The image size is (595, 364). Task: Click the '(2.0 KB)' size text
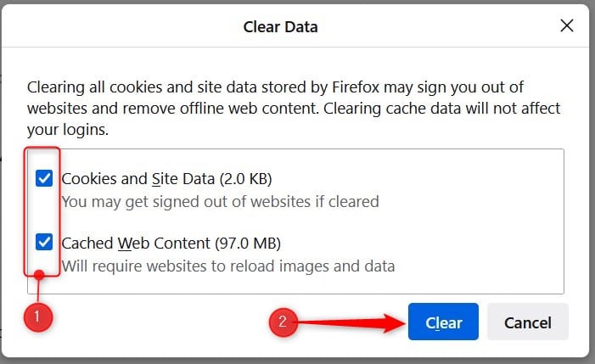click(x=246, y=178)
